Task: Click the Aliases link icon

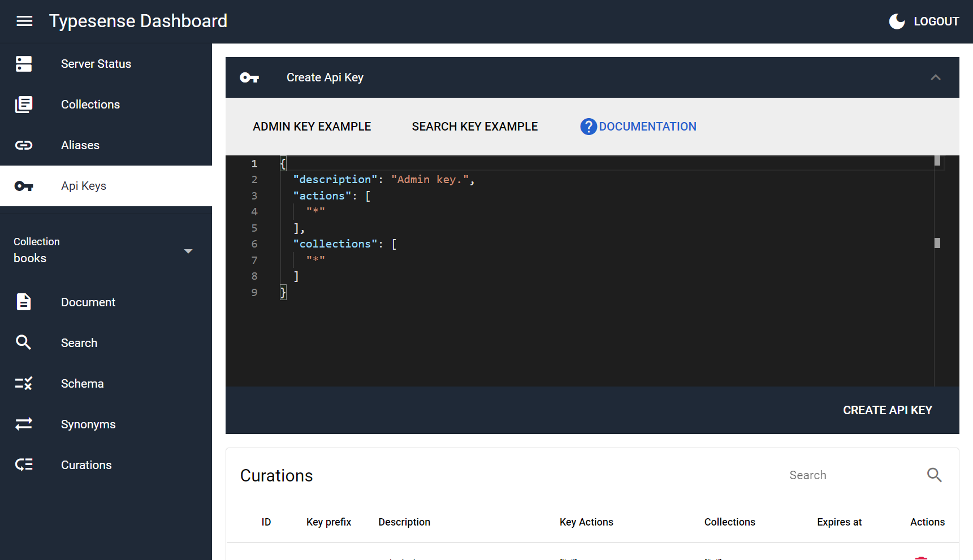Action: point(24,145)
